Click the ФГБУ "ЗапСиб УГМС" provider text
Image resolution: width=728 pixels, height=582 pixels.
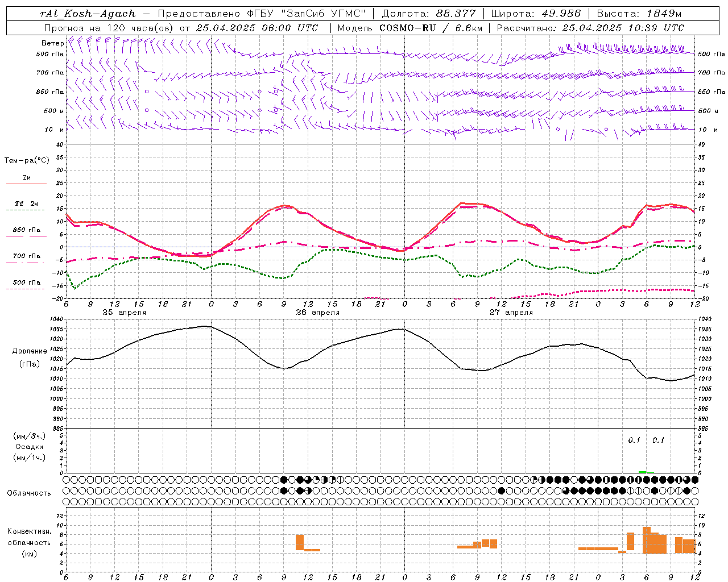point(307,14)
